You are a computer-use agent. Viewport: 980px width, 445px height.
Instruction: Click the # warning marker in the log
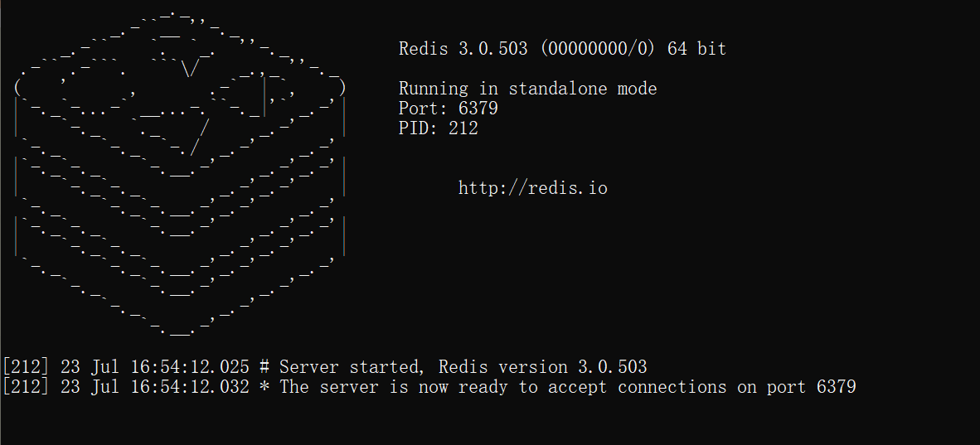coord(264,367)
